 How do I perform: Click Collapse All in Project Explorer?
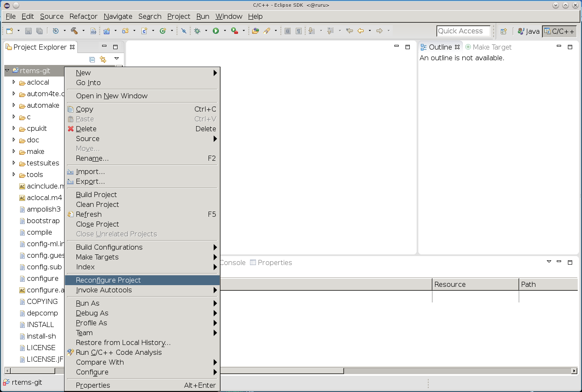click(x=92, y=59)
